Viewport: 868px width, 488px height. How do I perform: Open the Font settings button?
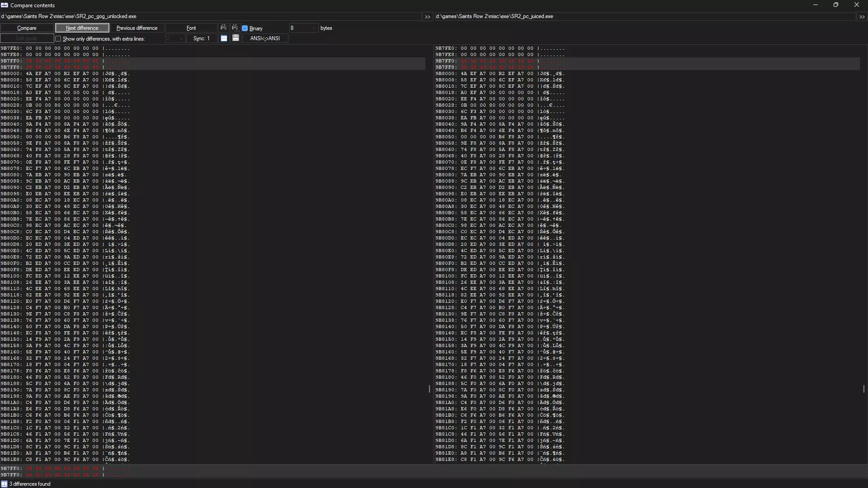(x=191, y=28)
